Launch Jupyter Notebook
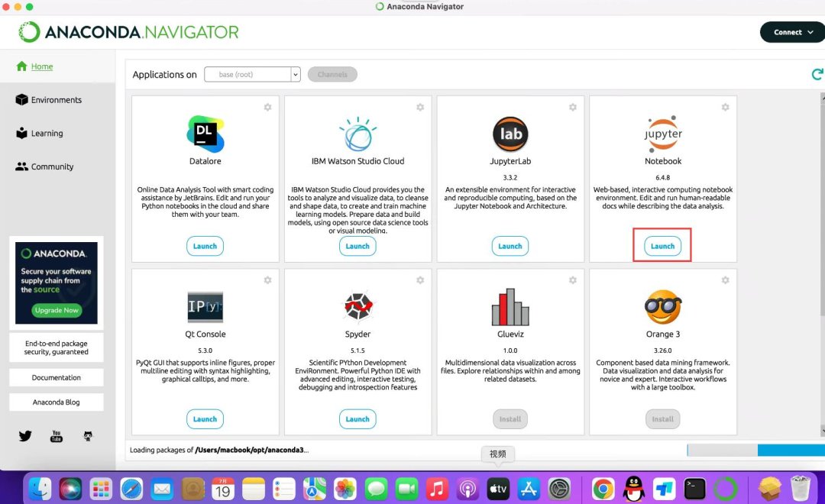Viewport: 825px width, 504px height. 662,246
